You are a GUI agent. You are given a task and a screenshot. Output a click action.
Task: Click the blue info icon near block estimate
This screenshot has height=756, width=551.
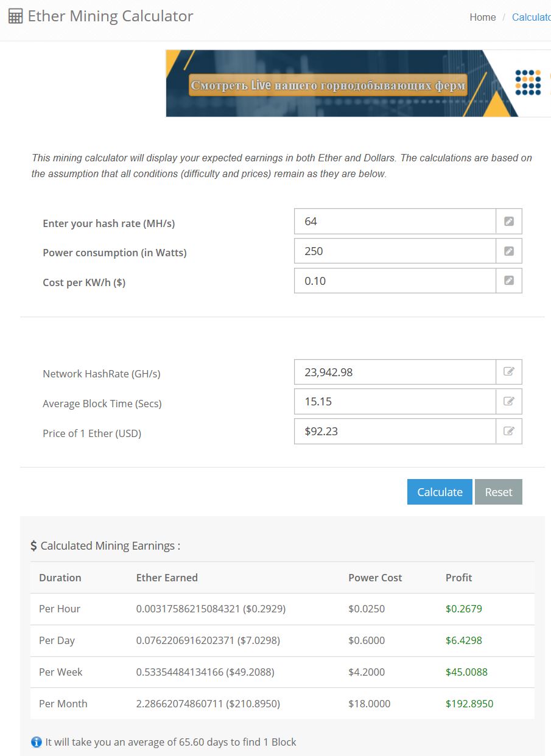pyautogui.click(x=37, y=742)
